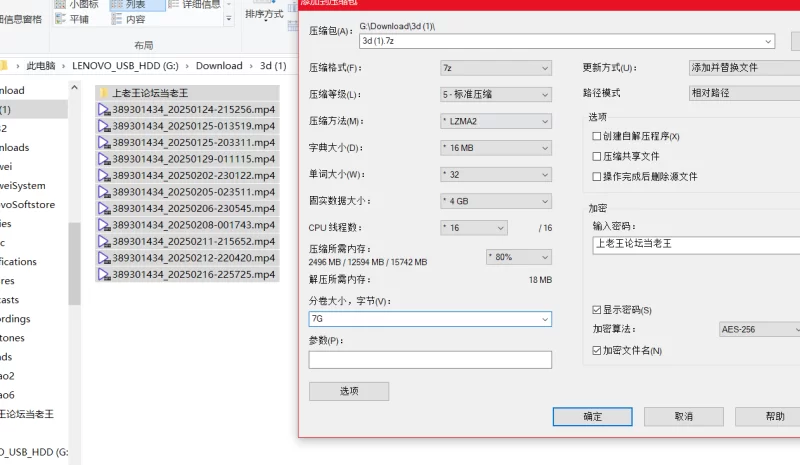Click the video icon of 389301434_20250212-220420.mp4
800x465 pixels.
coord(104,258)
